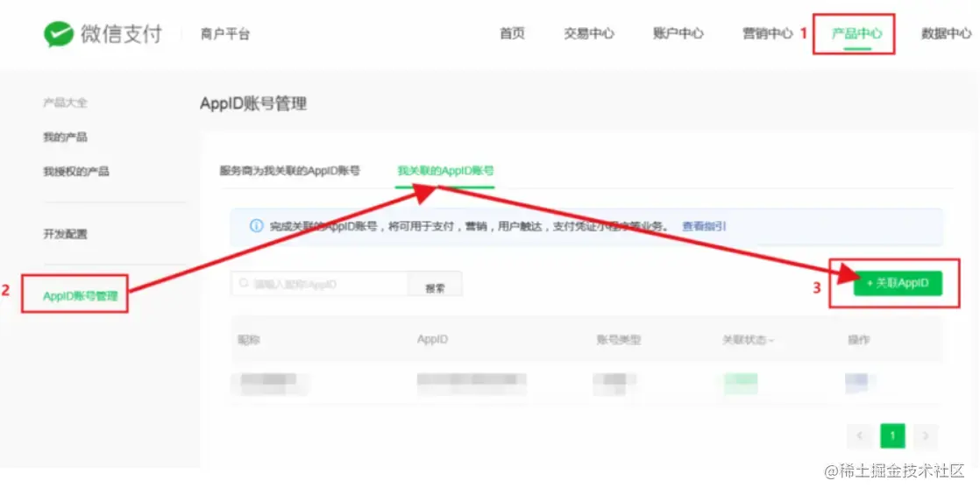Switch to 服务商为我关联的AppID账号 tab

point(289,171)
